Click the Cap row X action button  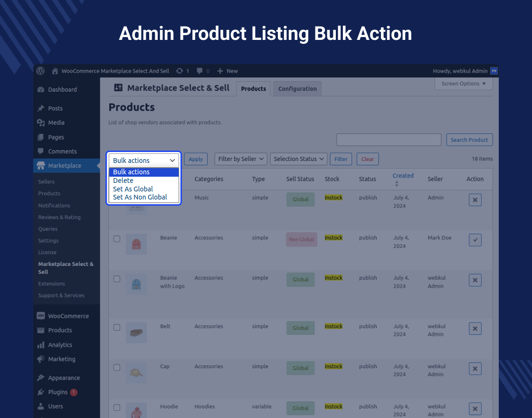[x=475, y=369]
